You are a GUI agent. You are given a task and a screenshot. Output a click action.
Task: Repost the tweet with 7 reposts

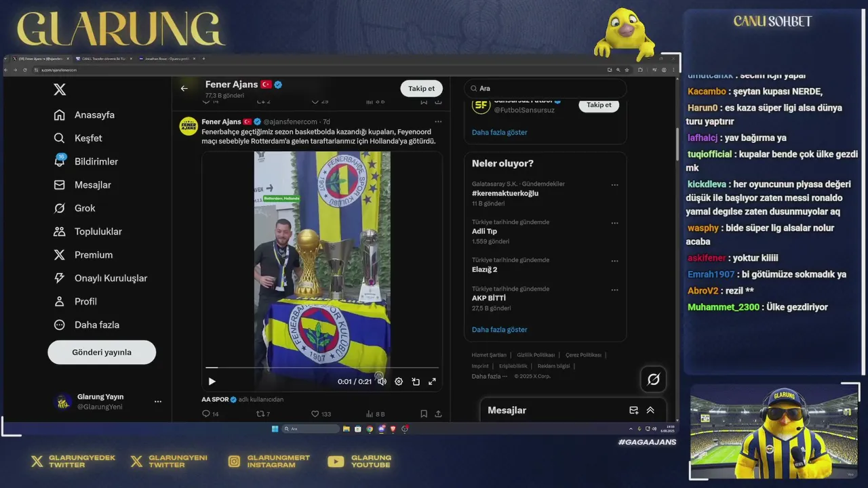[263, 414]
